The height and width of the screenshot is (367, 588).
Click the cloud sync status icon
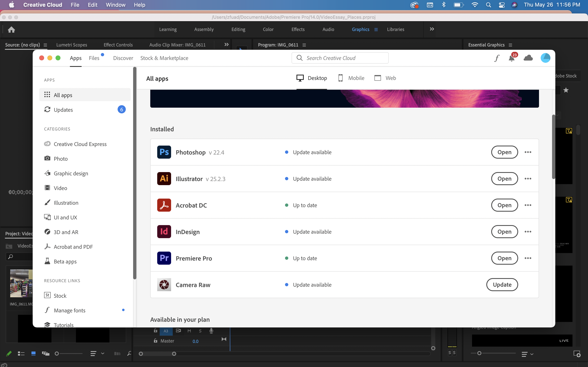[x=528, y=58]
